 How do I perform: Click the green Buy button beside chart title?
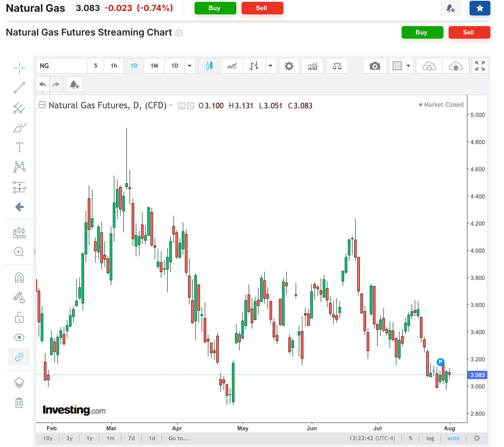click(x=422, y=32)
